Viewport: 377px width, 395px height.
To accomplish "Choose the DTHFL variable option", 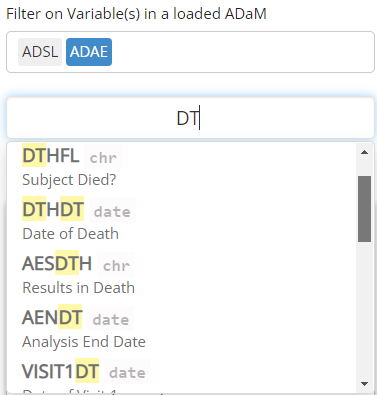I will (182, 167).
